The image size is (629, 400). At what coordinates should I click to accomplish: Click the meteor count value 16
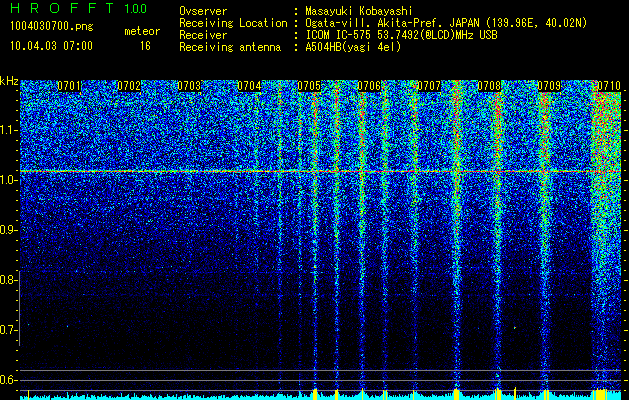[x=145, y=46]
